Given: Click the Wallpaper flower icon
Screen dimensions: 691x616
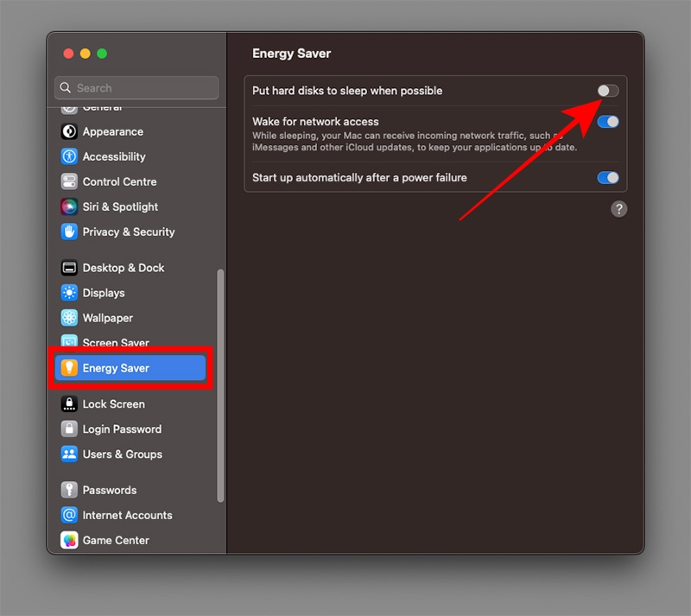Looking at the screenshot, I should tap(69, 318).
